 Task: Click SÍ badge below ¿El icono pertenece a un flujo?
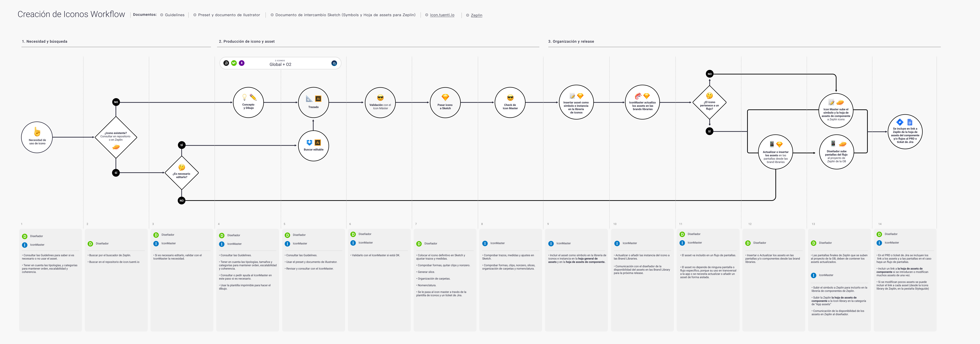click(710, 131)
